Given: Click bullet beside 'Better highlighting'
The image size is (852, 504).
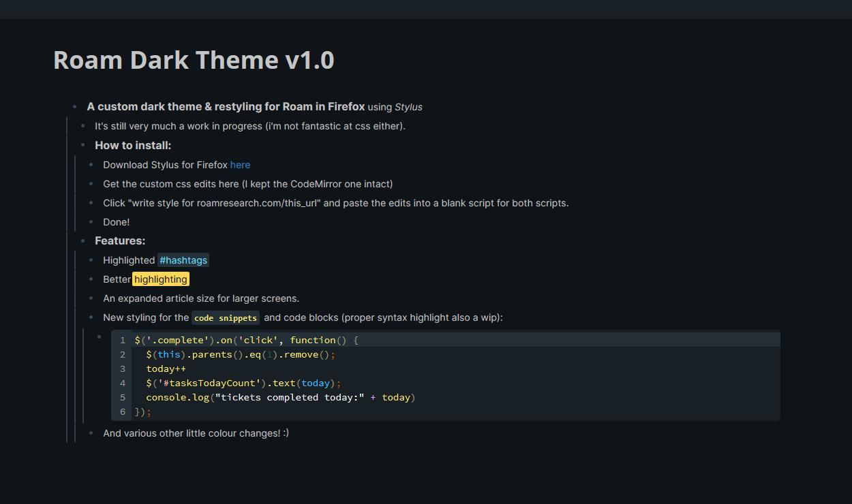Looking at the screenshot, I should [91, 279].
